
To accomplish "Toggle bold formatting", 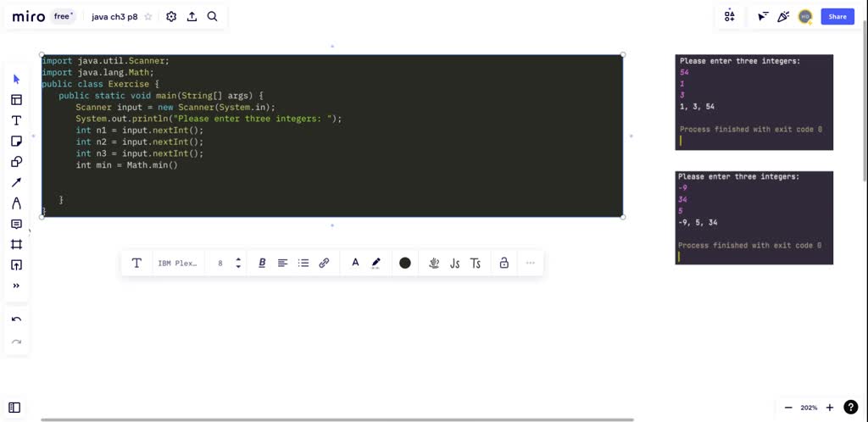I will pos(263,264).
